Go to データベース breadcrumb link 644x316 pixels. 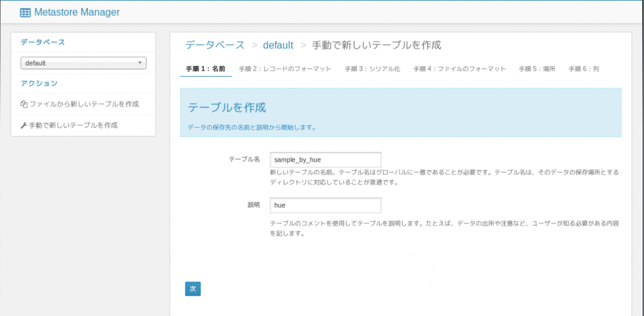(x=215, y=45)
